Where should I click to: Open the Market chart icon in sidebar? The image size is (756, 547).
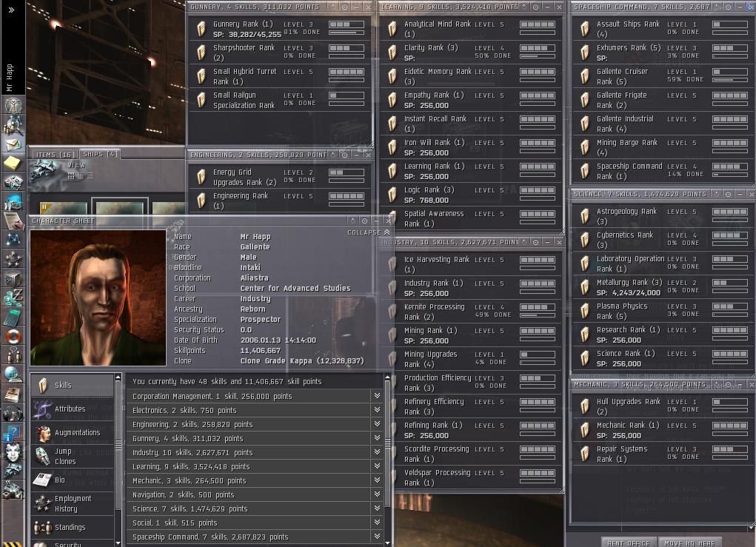[13, 202]
